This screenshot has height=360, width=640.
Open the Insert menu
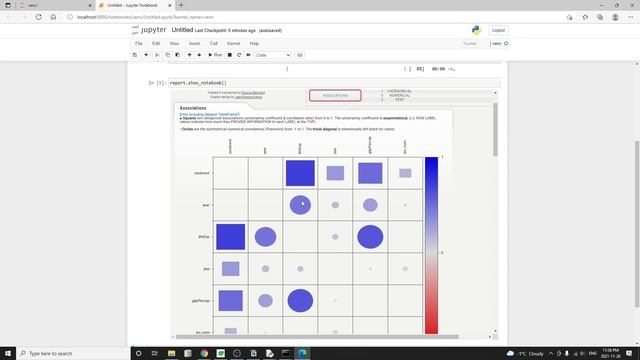click(194, 43)
